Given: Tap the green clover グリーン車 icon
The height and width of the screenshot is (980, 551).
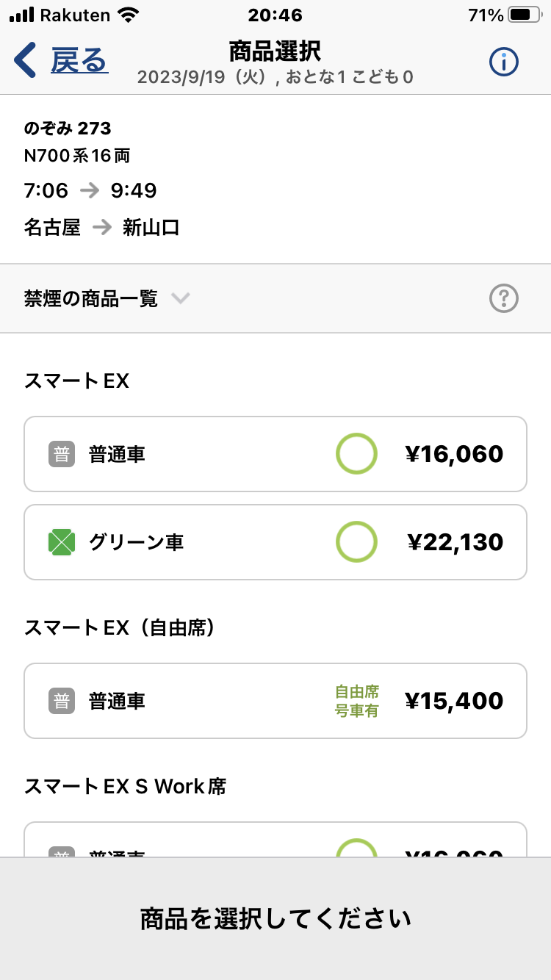Looking at the screenshot, I should tap(62, 542).
